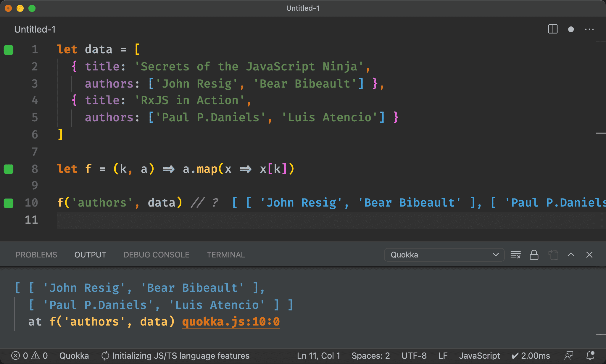Click the unsaved changes dot indicator
606x364 pixels.
[x=571, y=29]
